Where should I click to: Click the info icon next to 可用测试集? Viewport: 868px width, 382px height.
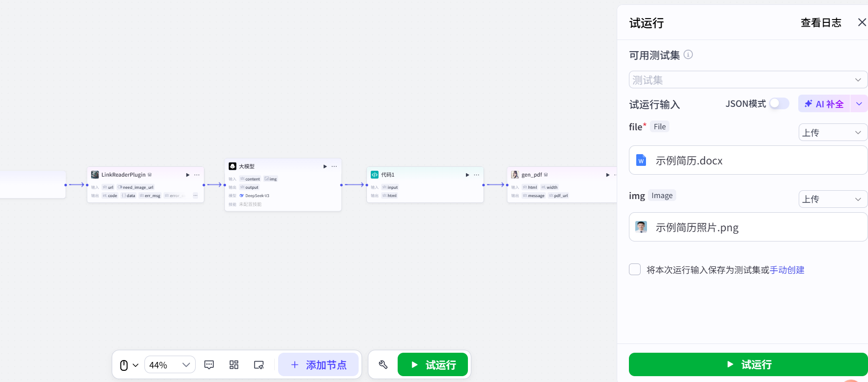(x=688, y=55)
